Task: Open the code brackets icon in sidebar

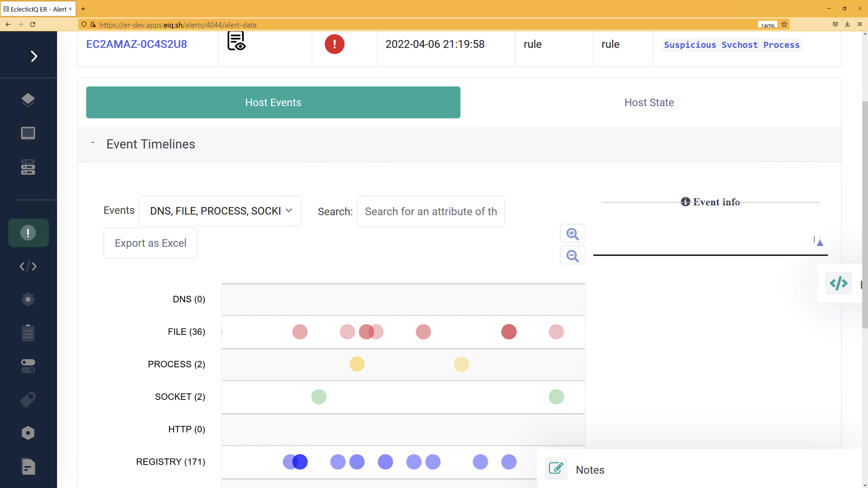Action: click(x=28, y=266)
